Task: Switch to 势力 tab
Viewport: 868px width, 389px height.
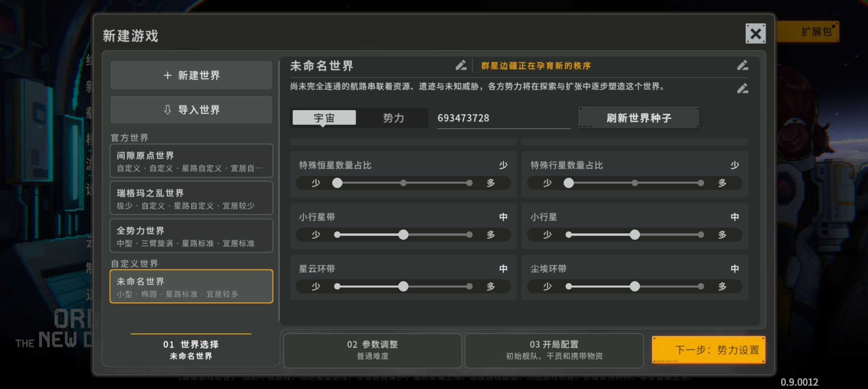Action: tap(393, 118)
